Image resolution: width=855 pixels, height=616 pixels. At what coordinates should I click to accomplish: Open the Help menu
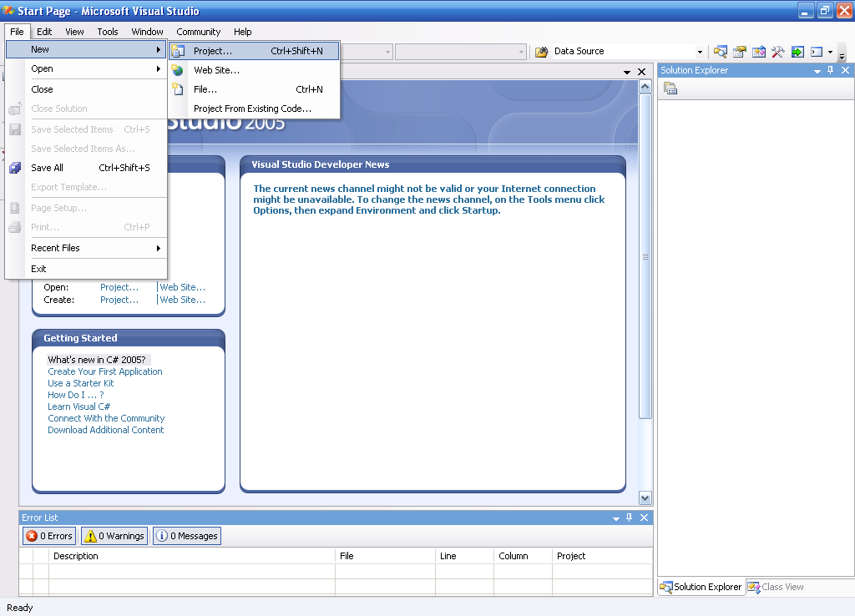pos(243,32)
